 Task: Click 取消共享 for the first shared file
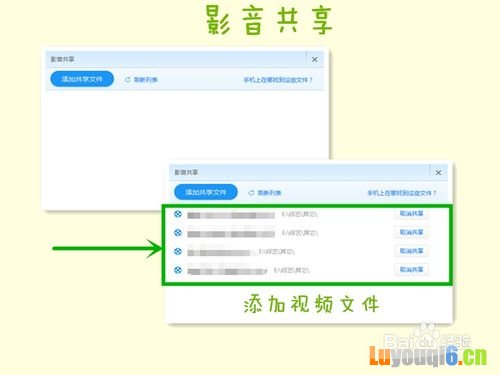point(411,214)
